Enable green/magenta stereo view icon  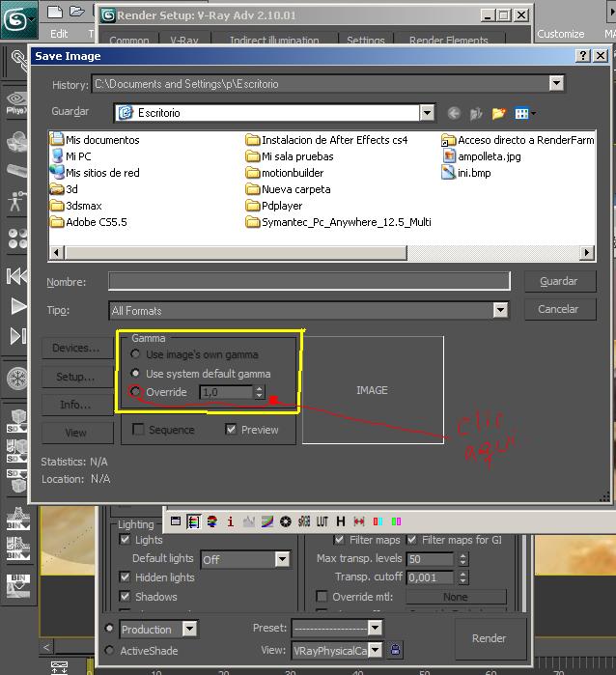[396, 521]
